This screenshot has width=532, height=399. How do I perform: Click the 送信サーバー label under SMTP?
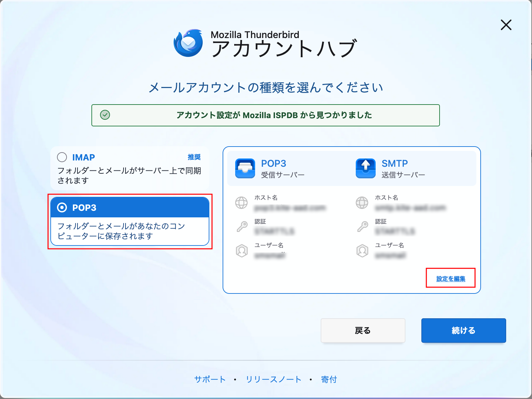pyautogui.click(x=403, y=175)
